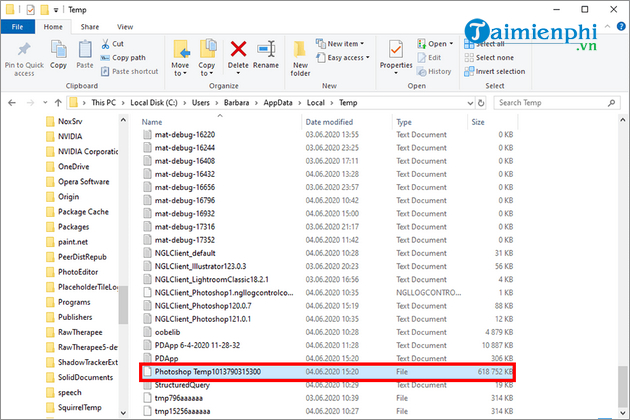Click the quick access Properties checkmark icon

31,10
